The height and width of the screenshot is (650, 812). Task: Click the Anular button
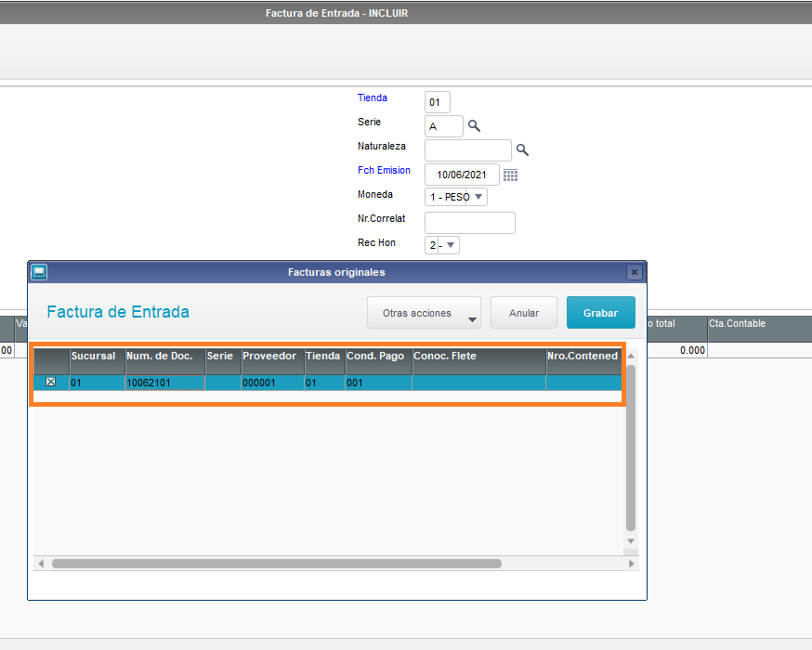[x=524, y=313]
